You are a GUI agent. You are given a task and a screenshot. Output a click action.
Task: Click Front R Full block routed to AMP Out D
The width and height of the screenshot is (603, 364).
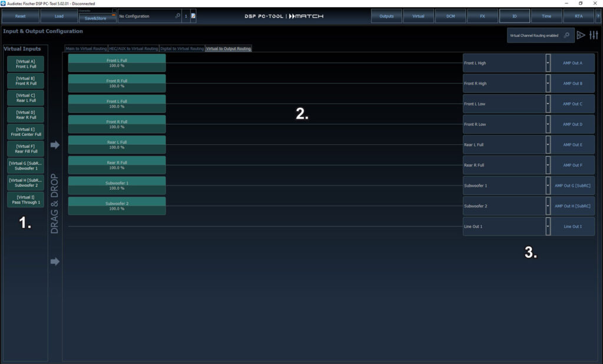(x=117, y=124)
